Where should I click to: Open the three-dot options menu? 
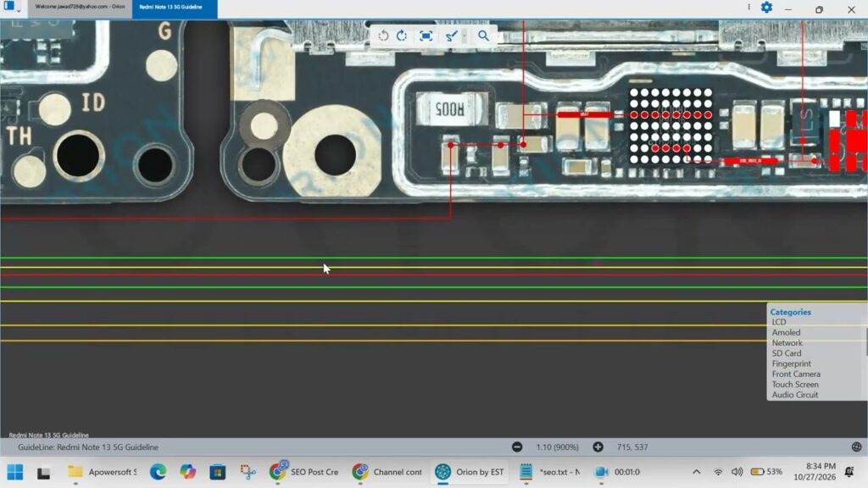pyautogui.click(x=749, y=7)
